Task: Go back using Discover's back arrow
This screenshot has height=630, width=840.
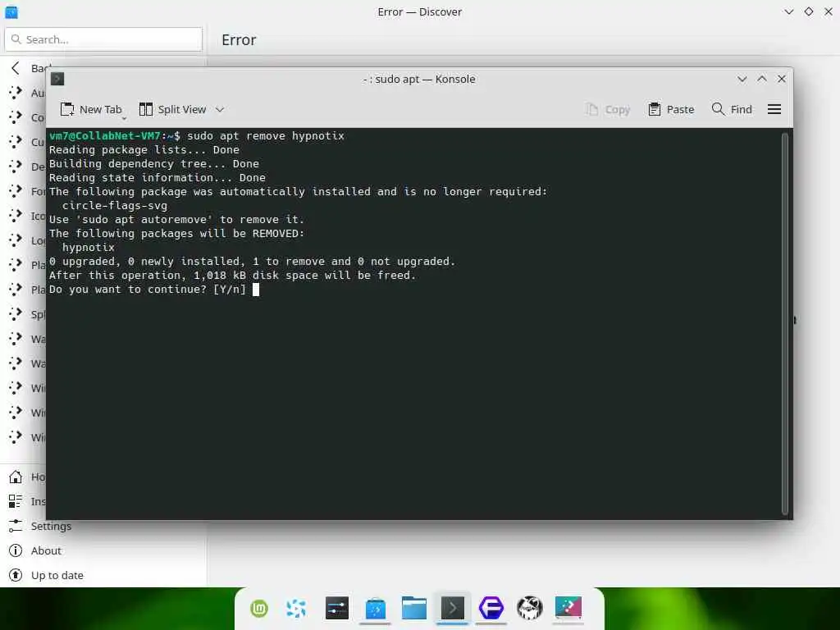Action: click(x=16, y=68)
